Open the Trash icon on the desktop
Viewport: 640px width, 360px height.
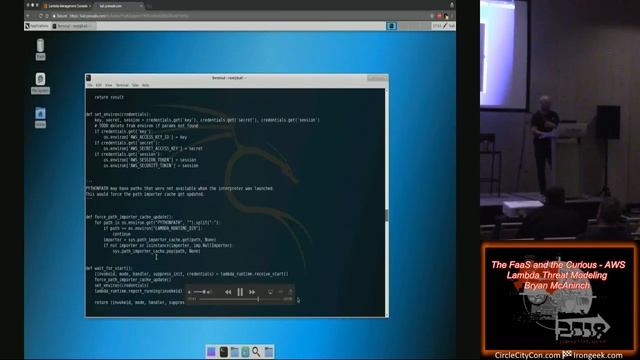point(40,49)
